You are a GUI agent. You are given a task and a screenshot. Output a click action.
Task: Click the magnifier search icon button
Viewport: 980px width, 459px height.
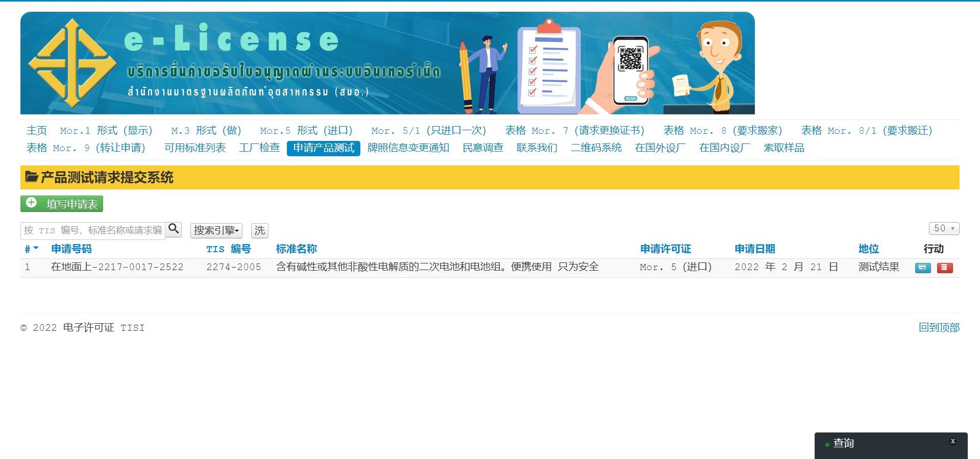coord(174,229)
